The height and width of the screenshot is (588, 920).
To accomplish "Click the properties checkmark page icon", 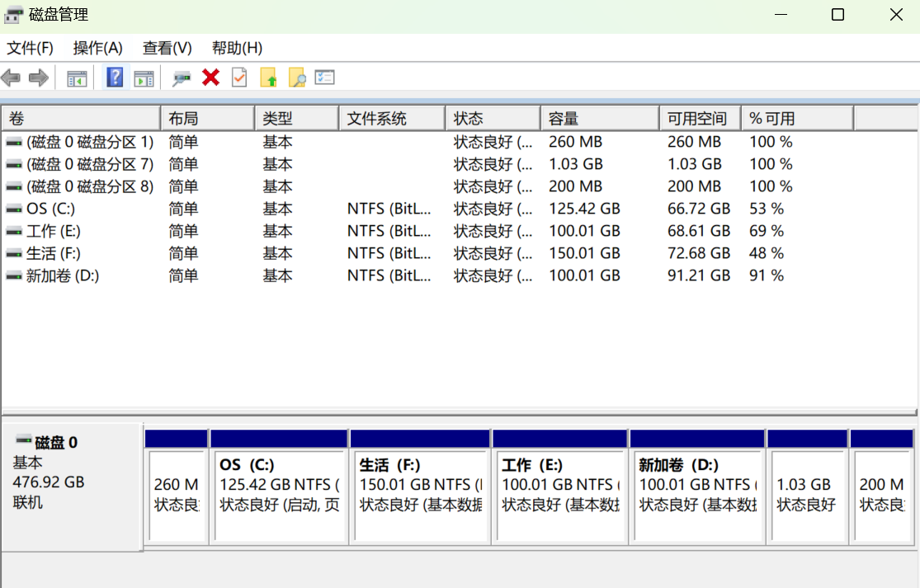I will pyautogui.click(x=239, y=78).
